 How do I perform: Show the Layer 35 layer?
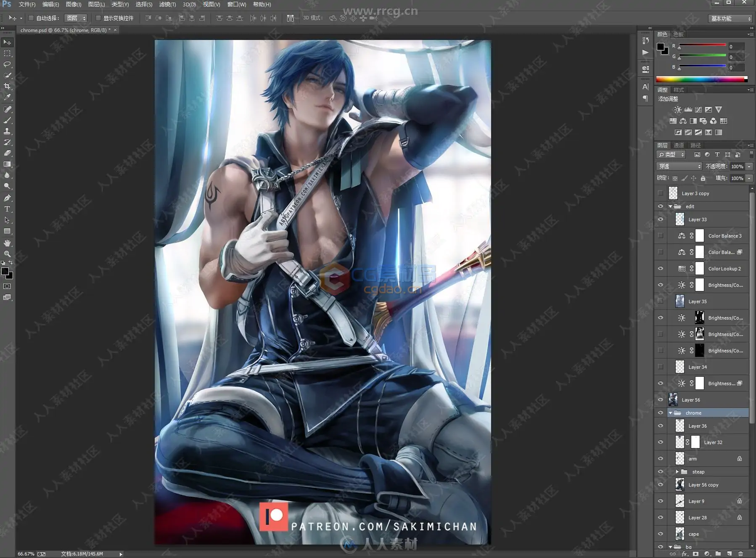(x=661, y=301)
